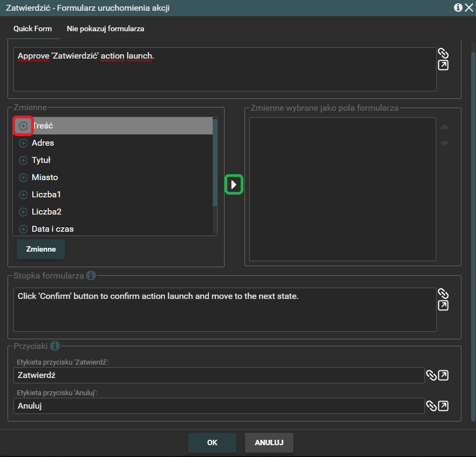Open the header description in the expanded editor

[x=443, y=66]
